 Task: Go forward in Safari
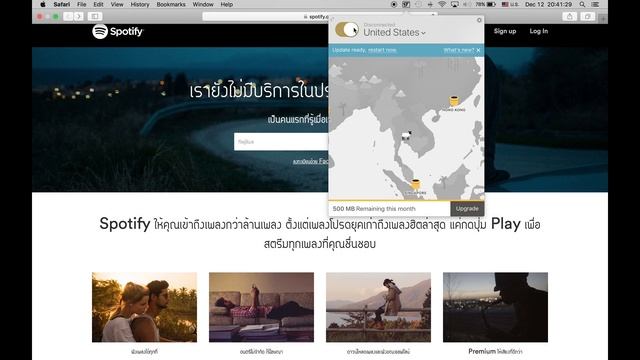[79, 16]
